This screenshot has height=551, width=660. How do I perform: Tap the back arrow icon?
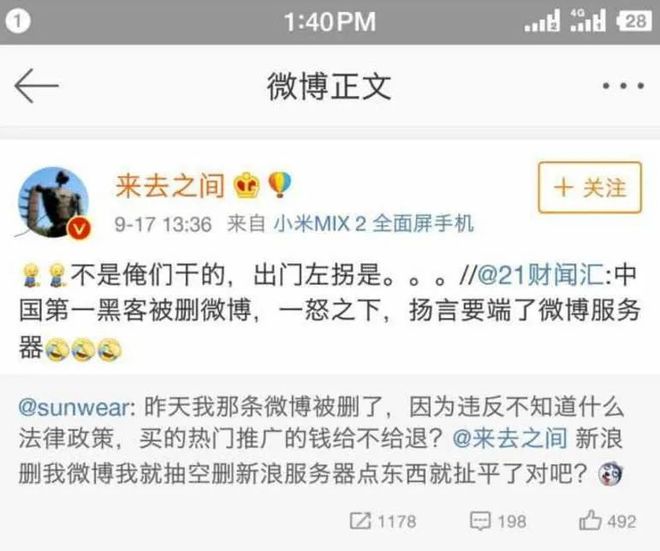(36, 86)
